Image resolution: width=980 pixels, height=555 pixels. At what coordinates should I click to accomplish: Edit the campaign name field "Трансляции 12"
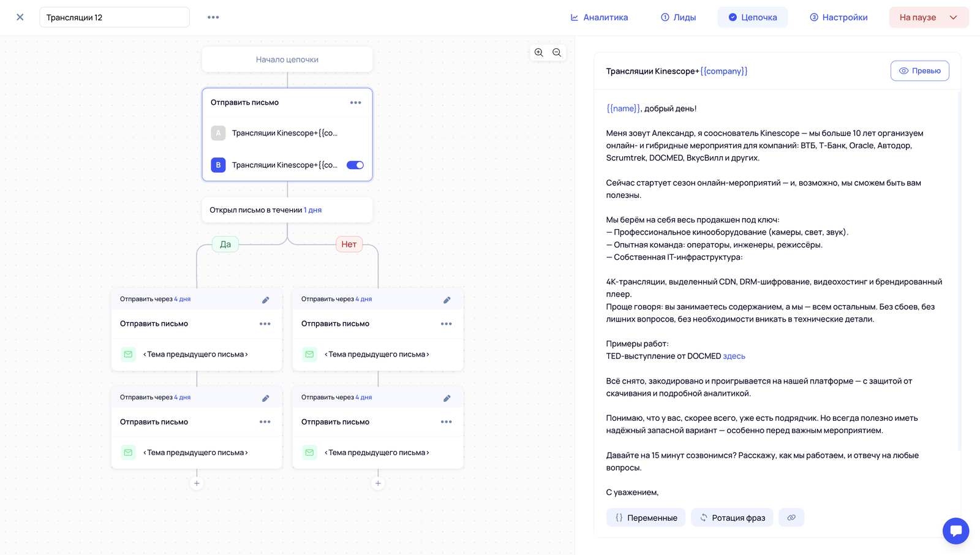pos(115,17)
